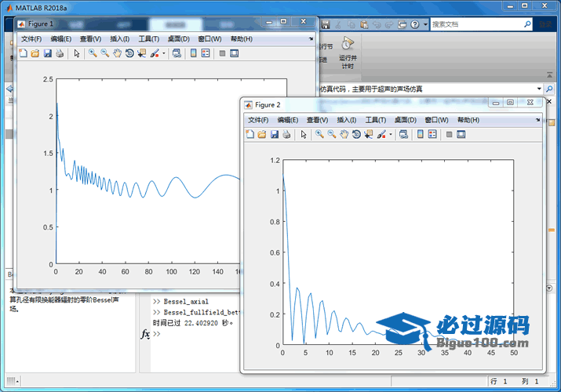Click Save Figure icon in Figure 1 toolbar
The image size is (561, 392).
(47, 53)
